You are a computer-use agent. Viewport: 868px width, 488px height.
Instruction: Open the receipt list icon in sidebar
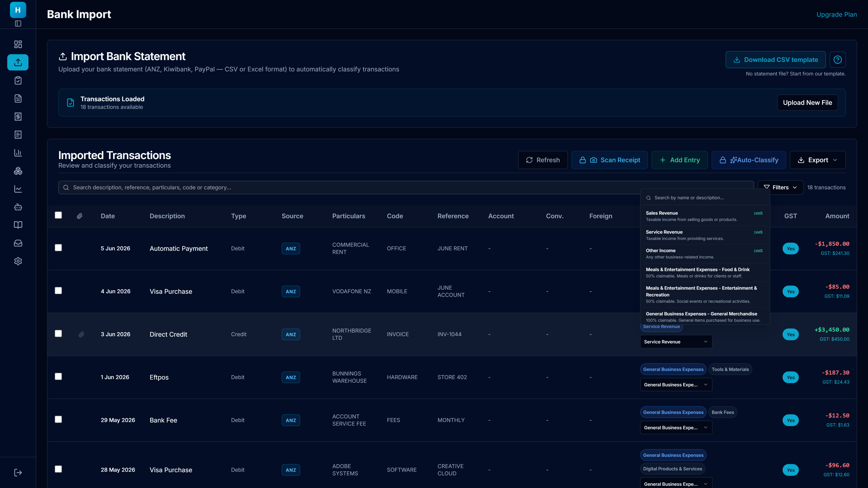[18, 135]
